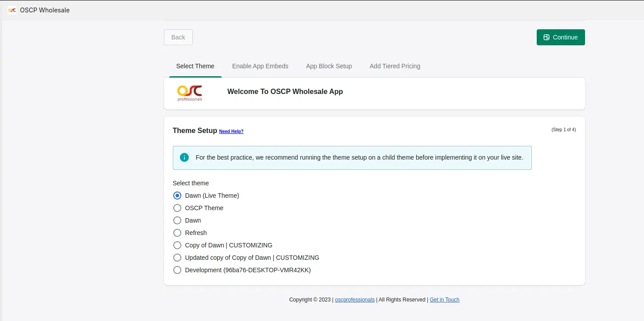
Task: Pick Copy of Dawn | CUSTOMIZING theme
Action: (x=177, y=245)
